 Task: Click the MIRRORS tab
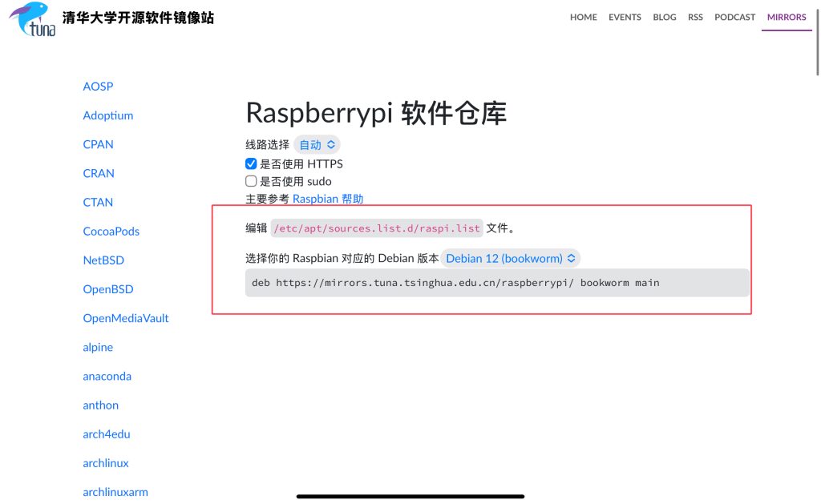[786, 17]
